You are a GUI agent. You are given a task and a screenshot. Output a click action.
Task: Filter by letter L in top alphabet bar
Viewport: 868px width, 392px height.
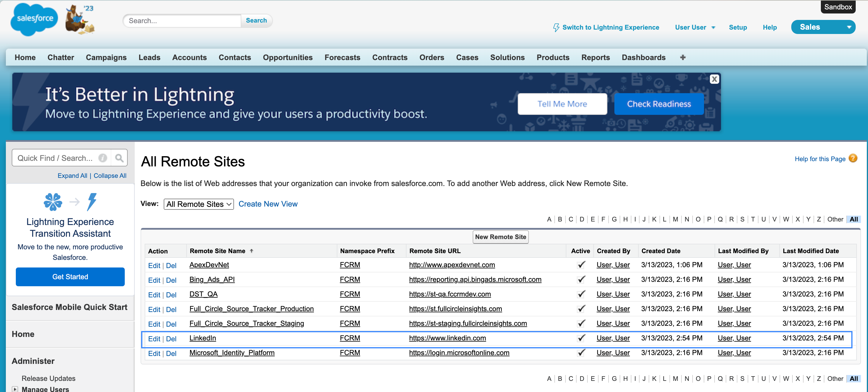click(664, 219)
